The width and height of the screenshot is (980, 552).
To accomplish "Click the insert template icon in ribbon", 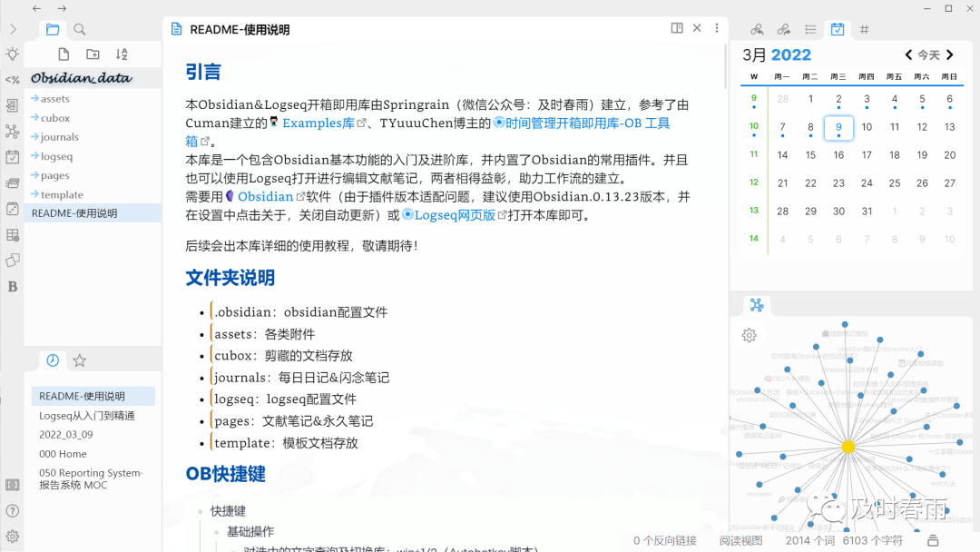I will (x=13, y=79).
